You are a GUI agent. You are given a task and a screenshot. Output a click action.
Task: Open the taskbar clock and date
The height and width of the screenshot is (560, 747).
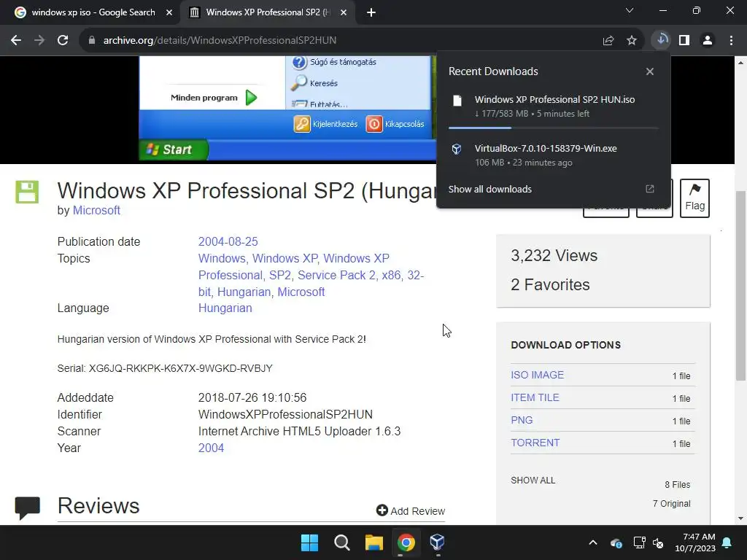pyautogui.click(x=695, y=542)
